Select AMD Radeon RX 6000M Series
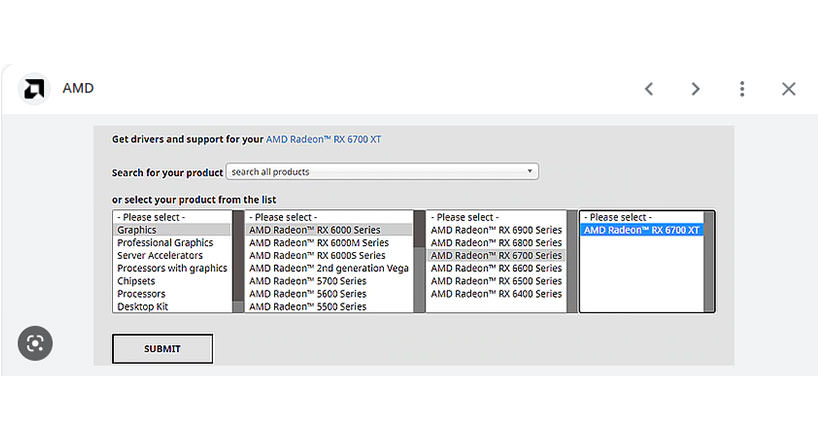Screen dimensions: 818x440 click(329, 243)
